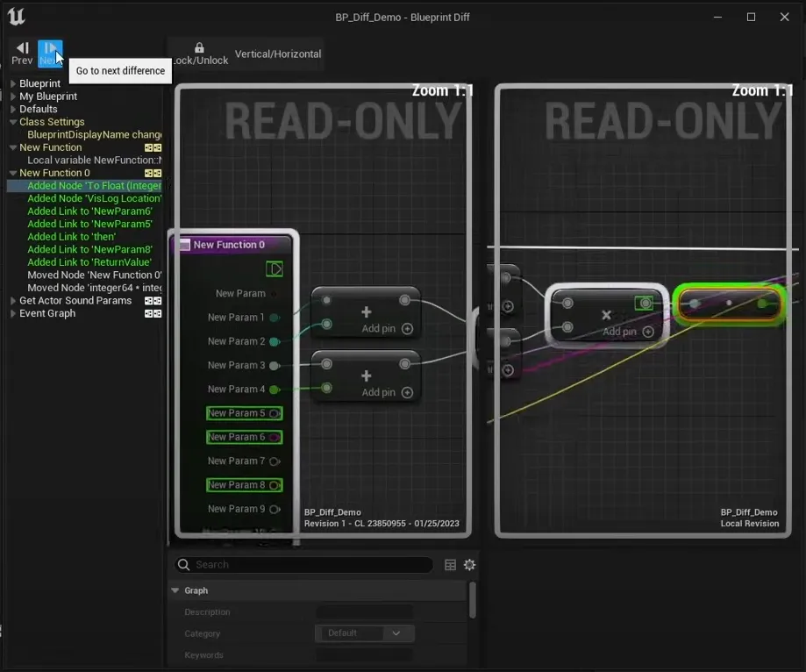The width and height of the screenshot is (806, 672).
Task: Select Added Link to 'NewParam8' entry
Action: point(90,249)
